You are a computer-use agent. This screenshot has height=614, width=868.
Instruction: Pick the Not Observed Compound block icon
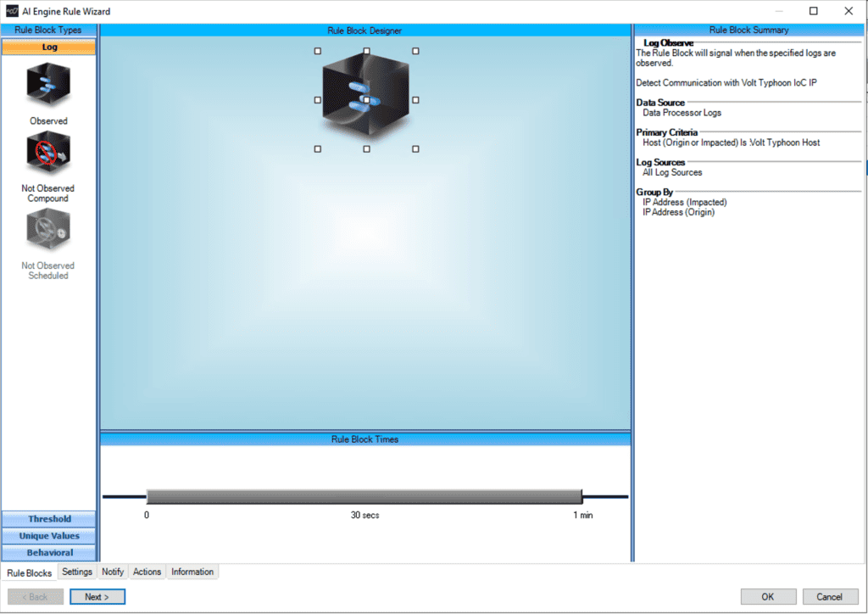pyautogui.click(x=48, y=153)
